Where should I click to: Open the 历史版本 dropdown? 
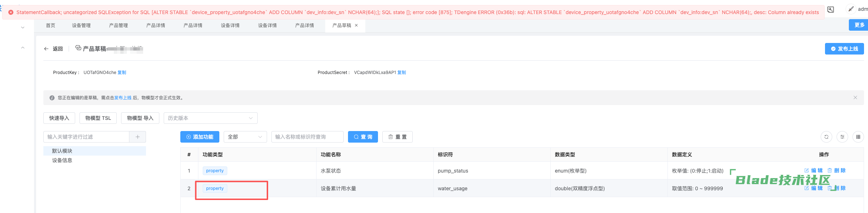coord(210,118)
